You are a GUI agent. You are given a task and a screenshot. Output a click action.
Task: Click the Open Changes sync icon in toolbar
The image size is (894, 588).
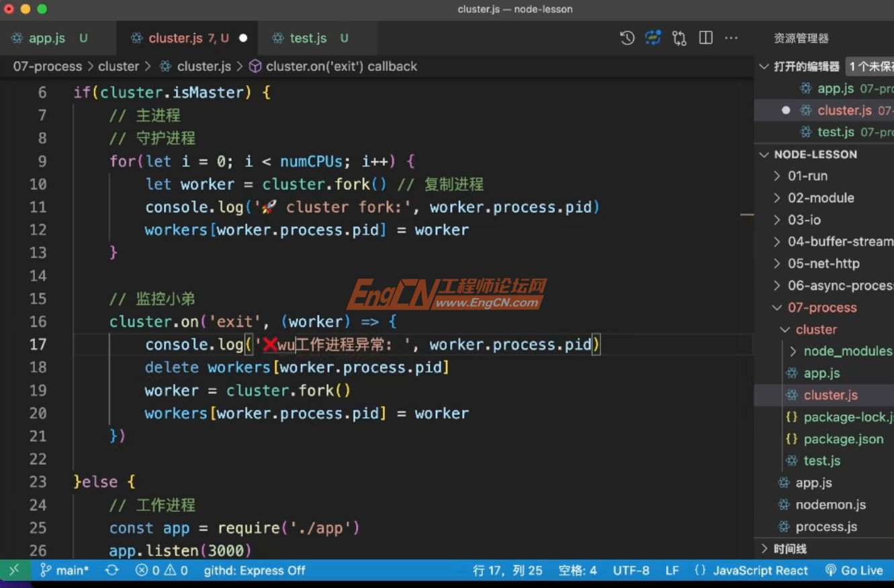click(x=652, y=38)
